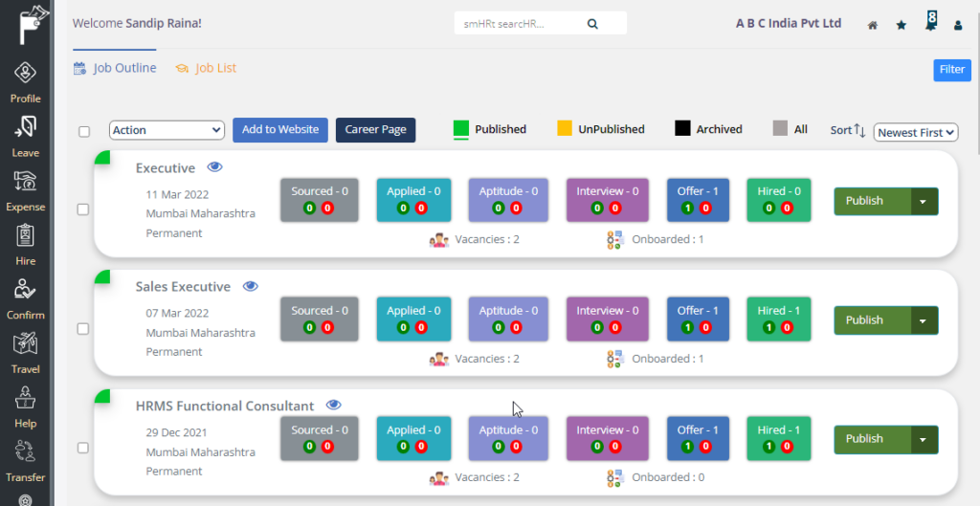
Task: Show All jobs filter
Action: pyautogui.click(x=790, y=129)
